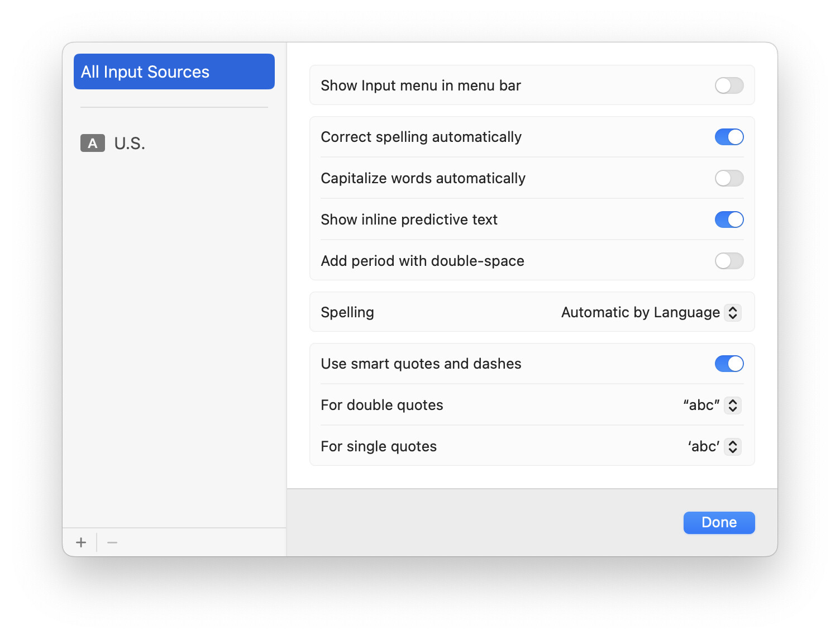Click the Spelling label text
This screenshot has width=840, height=639.
click(347, 312)
